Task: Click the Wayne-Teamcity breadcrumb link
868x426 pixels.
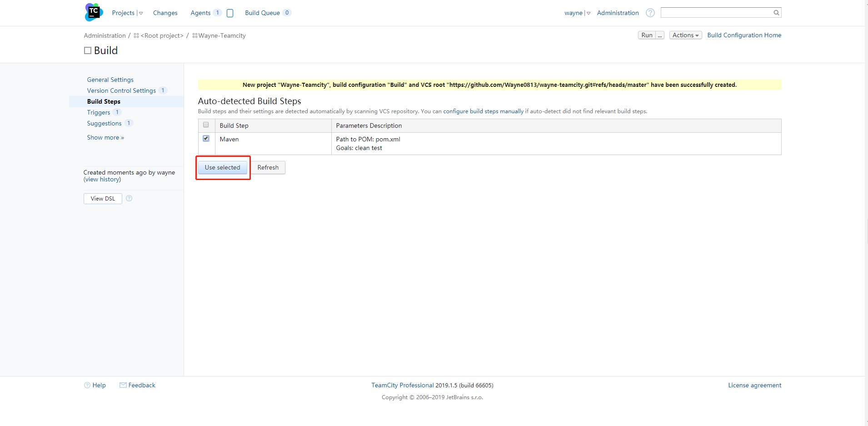Action: [222, 35]
